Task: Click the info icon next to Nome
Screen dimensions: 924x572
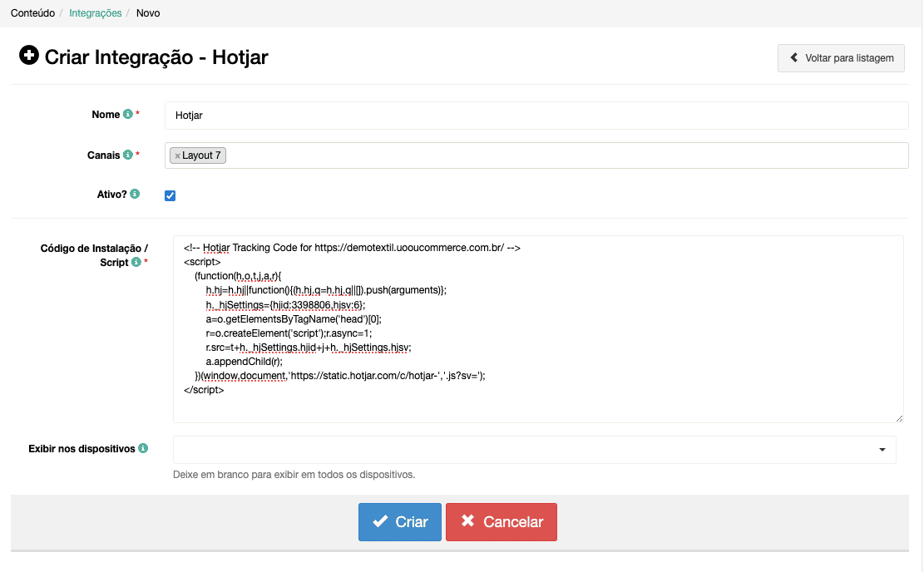Action: tap(127, 115)
